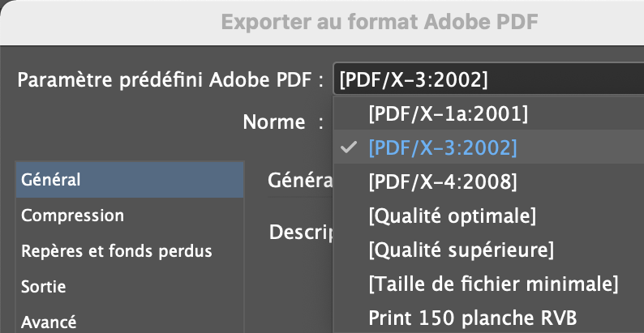644x333 pixels.
Task: Open the Paramètre prédéfini Adobe PDF dropdown
Action: point(487,79)
